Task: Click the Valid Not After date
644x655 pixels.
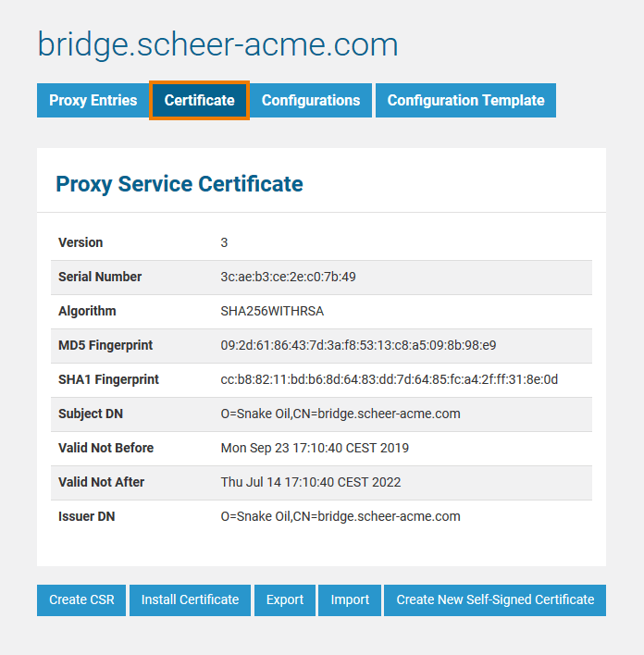Action: coord(311,482)
